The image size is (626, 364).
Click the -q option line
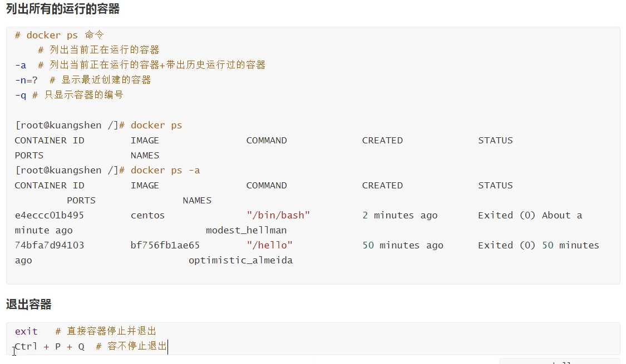[69, 95]
